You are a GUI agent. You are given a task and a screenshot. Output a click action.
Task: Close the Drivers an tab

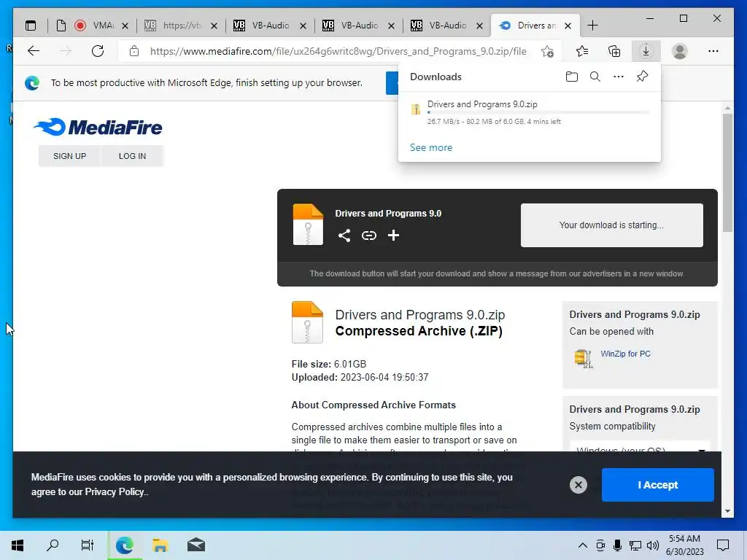pos(568,26)
